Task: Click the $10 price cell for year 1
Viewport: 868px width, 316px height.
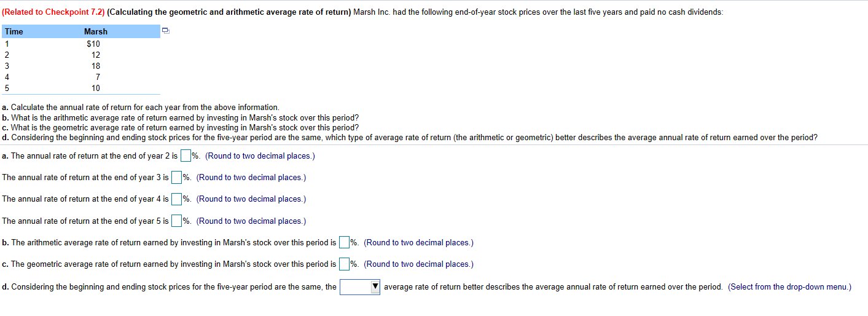Action: tap(93, 44)
